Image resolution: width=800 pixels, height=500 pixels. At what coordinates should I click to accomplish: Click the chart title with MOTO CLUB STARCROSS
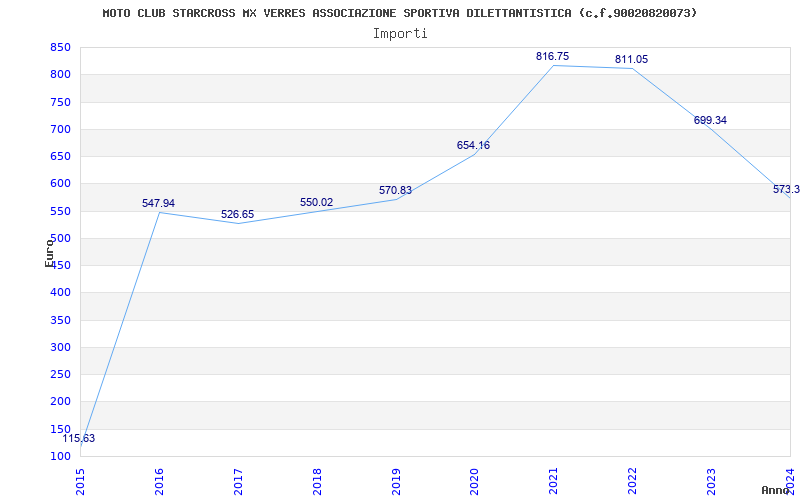pyautogui.click(x=400, y=13)
